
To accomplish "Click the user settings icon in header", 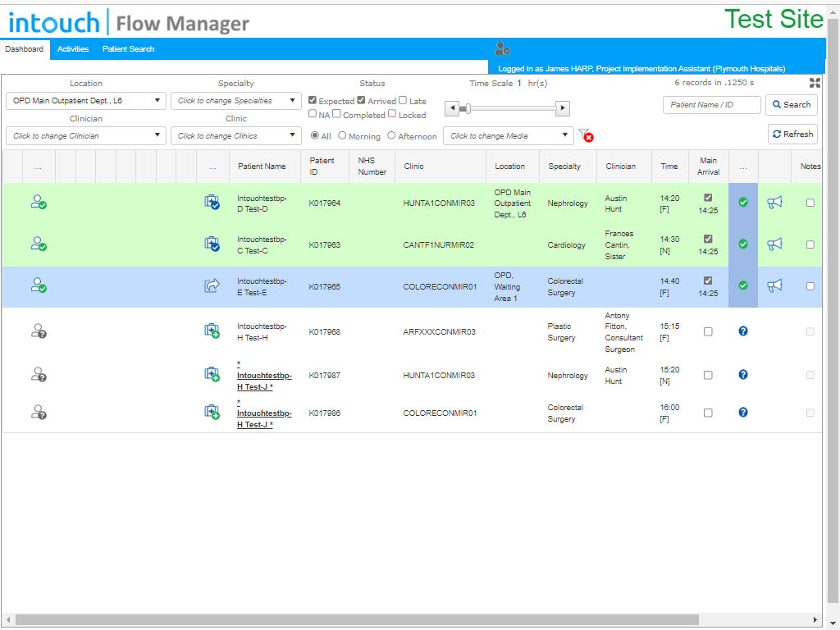I will click(x=502, y=48).
